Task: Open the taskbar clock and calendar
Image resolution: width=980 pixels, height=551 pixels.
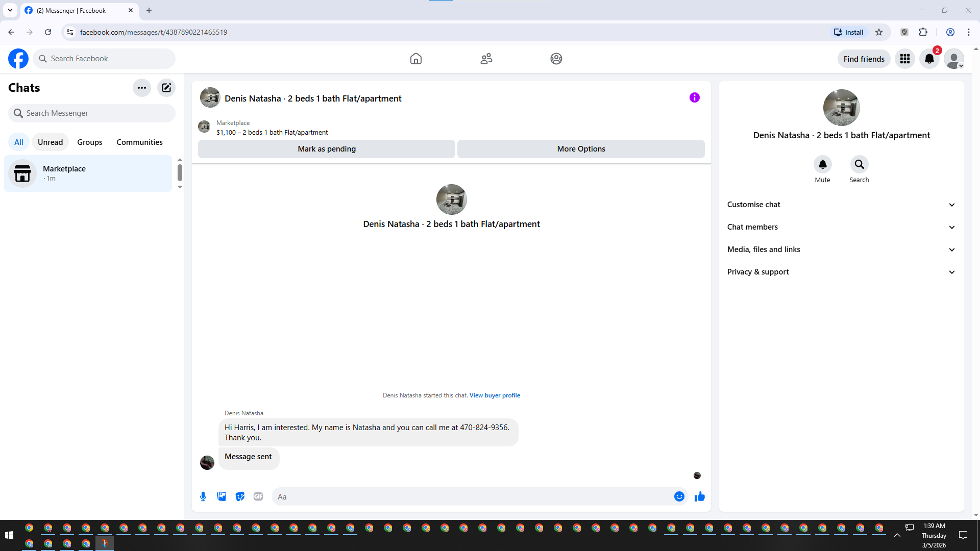Action: point(934,535)
